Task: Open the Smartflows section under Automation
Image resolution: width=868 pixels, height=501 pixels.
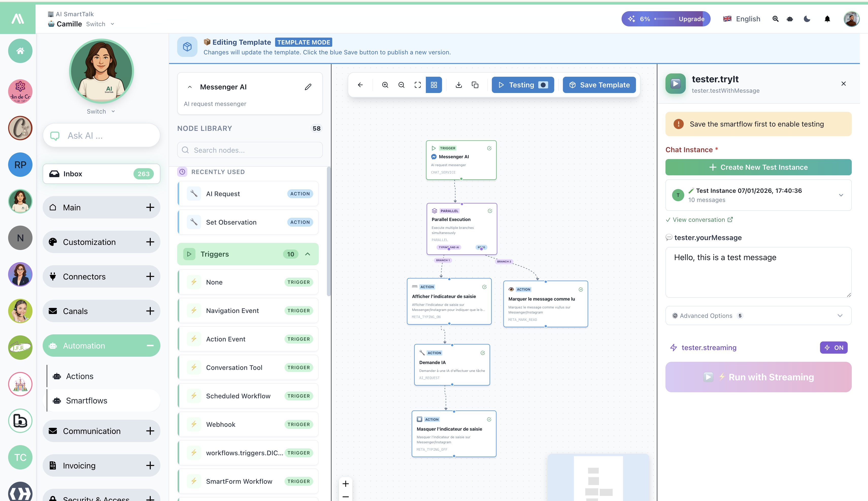Action: pos(86,400)
